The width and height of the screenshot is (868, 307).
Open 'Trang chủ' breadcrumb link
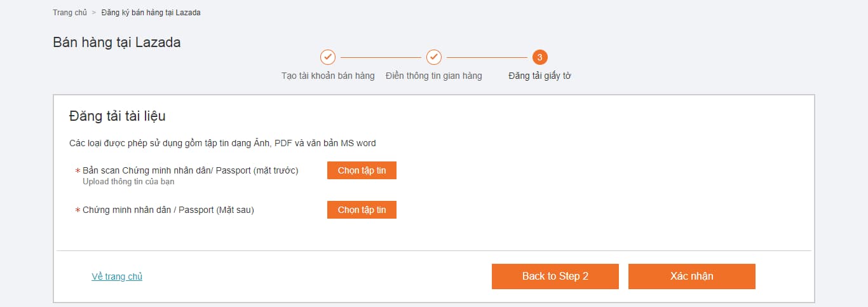click(x=70, y=13)
